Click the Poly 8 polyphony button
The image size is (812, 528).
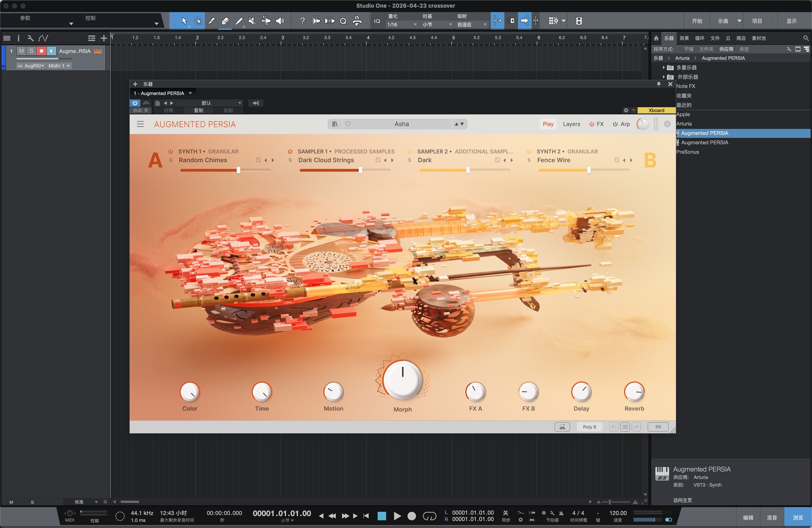coord(590,427)
